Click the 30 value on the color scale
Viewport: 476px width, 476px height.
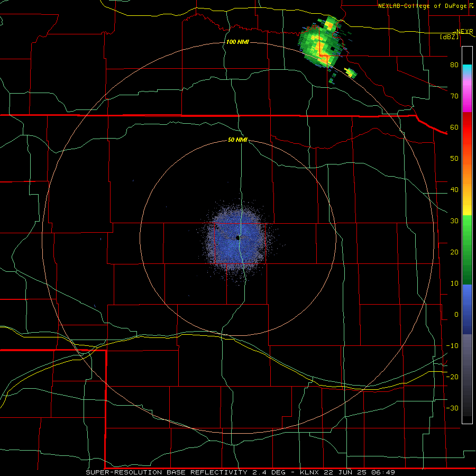click(454, 221)
